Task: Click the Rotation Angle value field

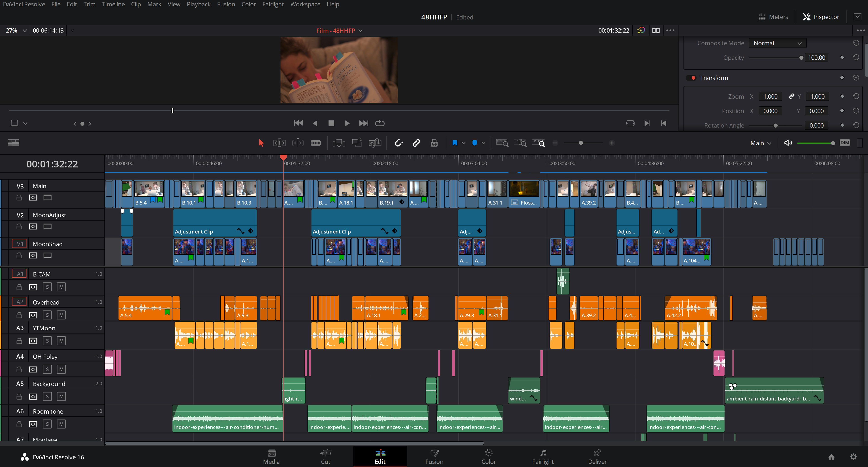Action: (x=816, y=126)
